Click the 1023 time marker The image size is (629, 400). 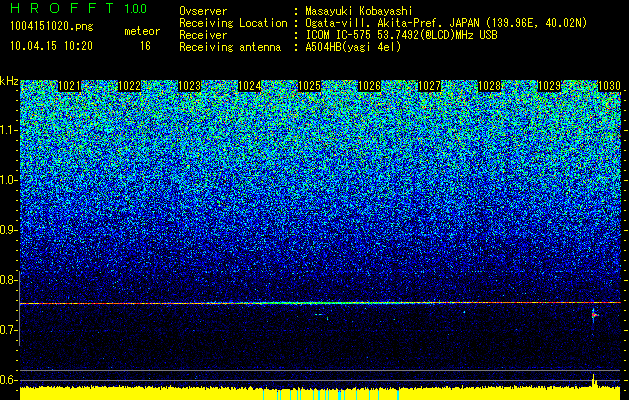tap(189, 86)
